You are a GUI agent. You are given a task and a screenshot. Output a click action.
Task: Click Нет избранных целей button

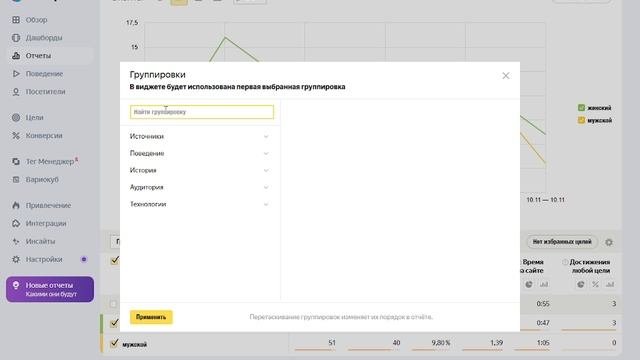point(562,242)
